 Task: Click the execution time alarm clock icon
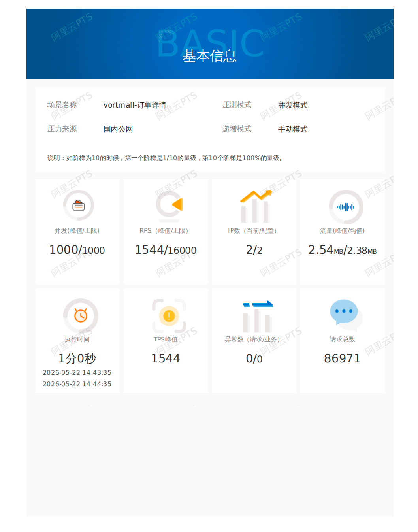click(x=81, y=315)
